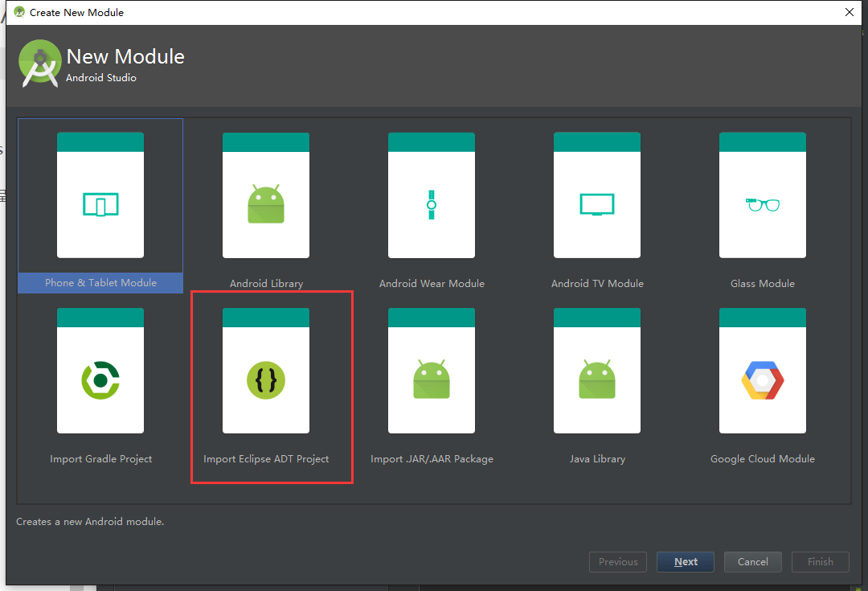Click the 'Glass Module' label
The image size is (868, 591).
point(762,284)
